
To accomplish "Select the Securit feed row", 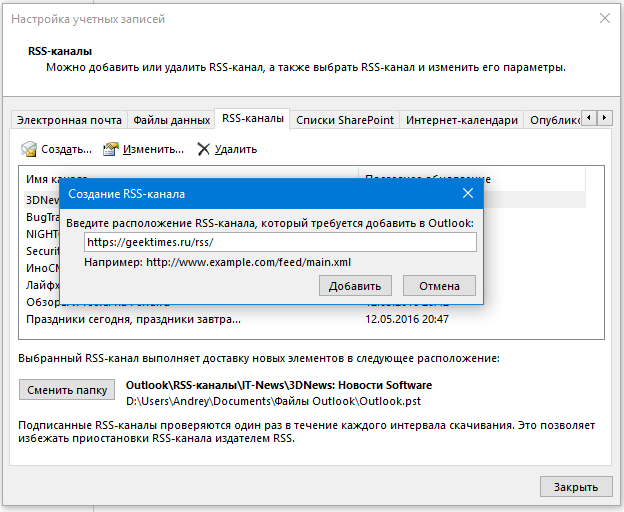I will point(42,251).
